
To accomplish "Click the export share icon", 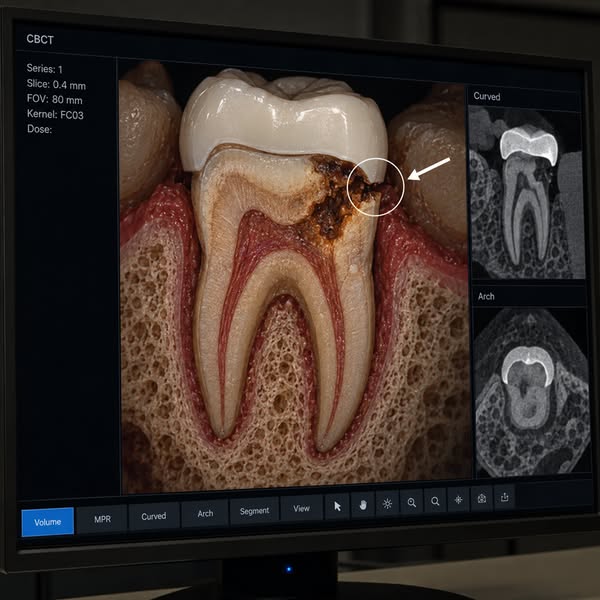I will tap(505, 497).
